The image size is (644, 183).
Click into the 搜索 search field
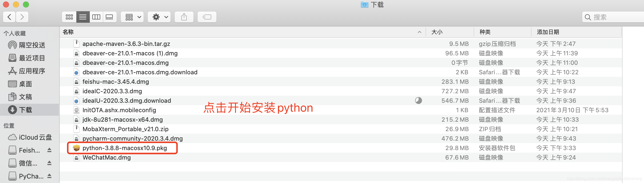pyautogui.click(x=613, y=17)
